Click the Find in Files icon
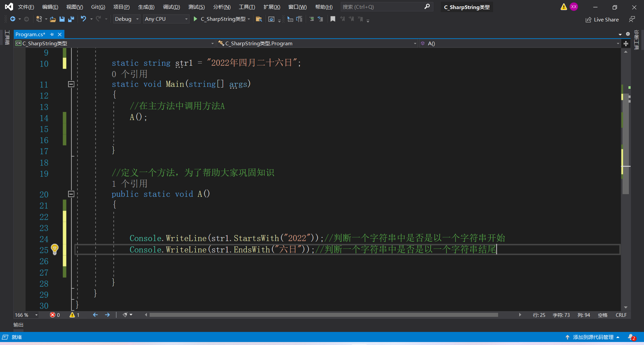Viewport: 644px width, 345px height. (259, 19)
